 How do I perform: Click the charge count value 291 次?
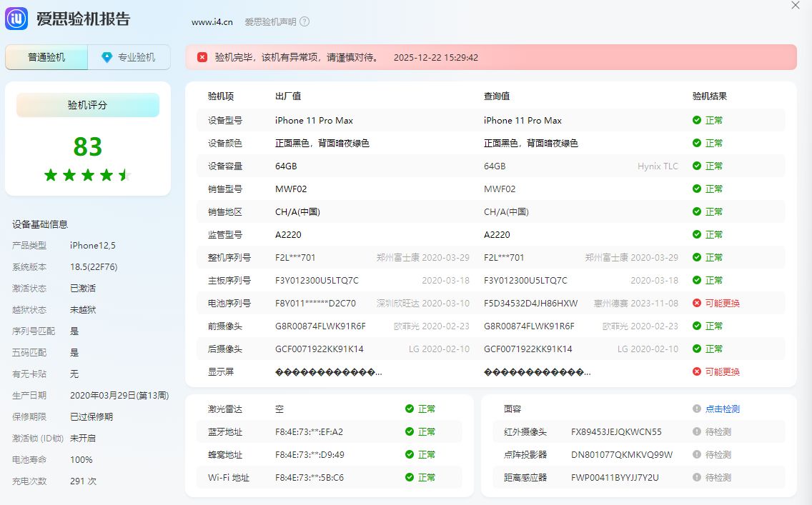[84, 481]
